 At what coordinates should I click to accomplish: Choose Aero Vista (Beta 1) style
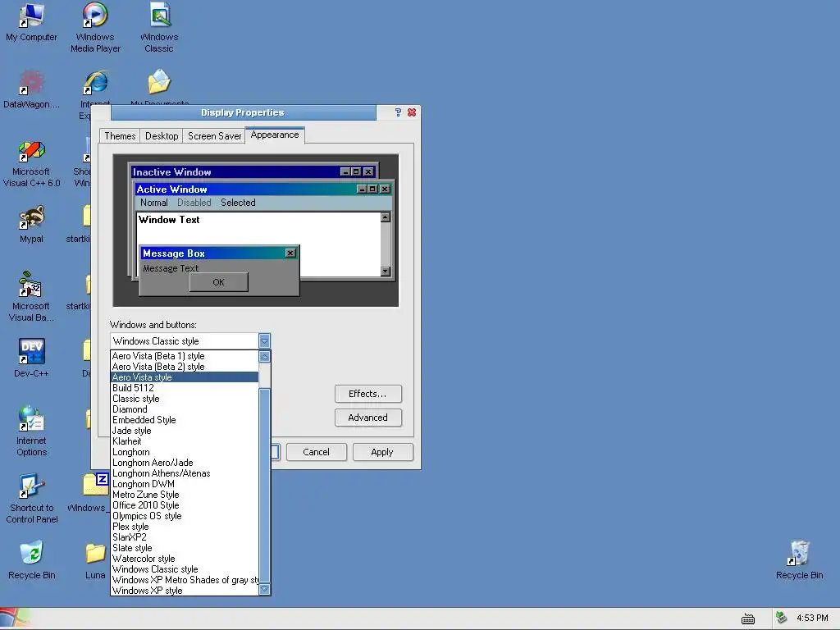pos(185,356)
